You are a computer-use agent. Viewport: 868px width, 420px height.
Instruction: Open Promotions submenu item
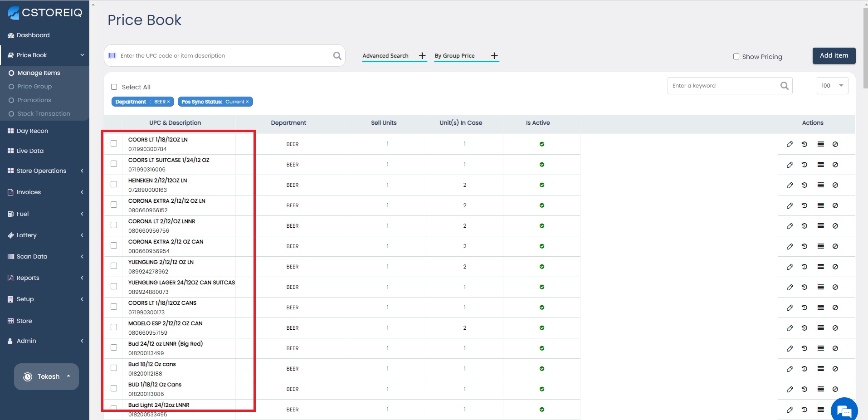pyautogui.click(x=34, y=100)
